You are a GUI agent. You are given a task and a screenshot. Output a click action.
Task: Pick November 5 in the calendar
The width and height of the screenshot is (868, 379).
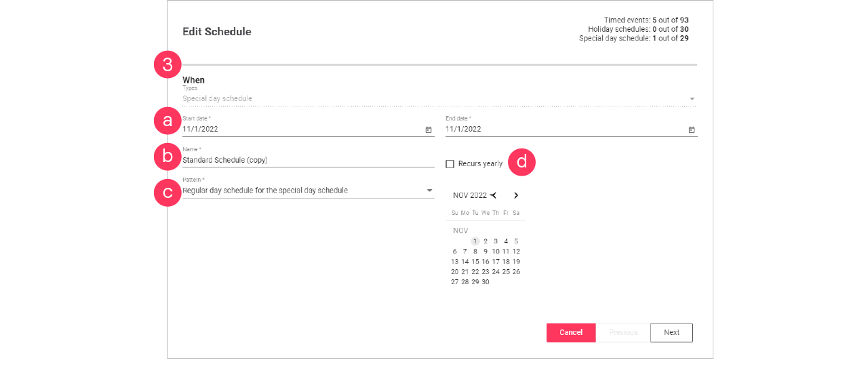point(516,241)
